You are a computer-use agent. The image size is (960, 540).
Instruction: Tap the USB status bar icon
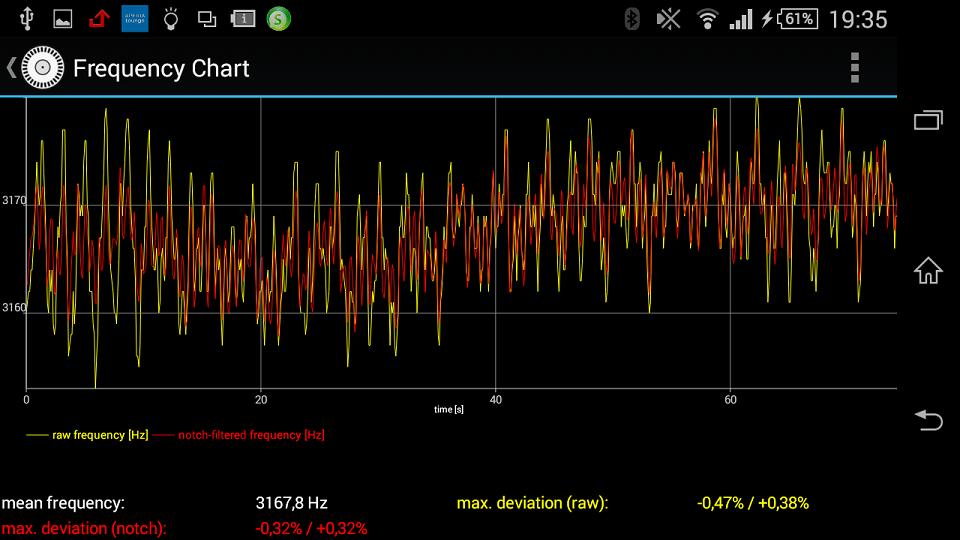(x=26, y=19)
